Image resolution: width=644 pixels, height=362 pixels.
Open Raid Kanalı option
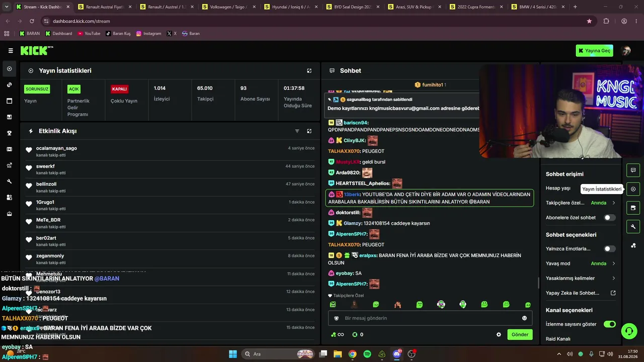pyautogui.click(x=558, y=339)
